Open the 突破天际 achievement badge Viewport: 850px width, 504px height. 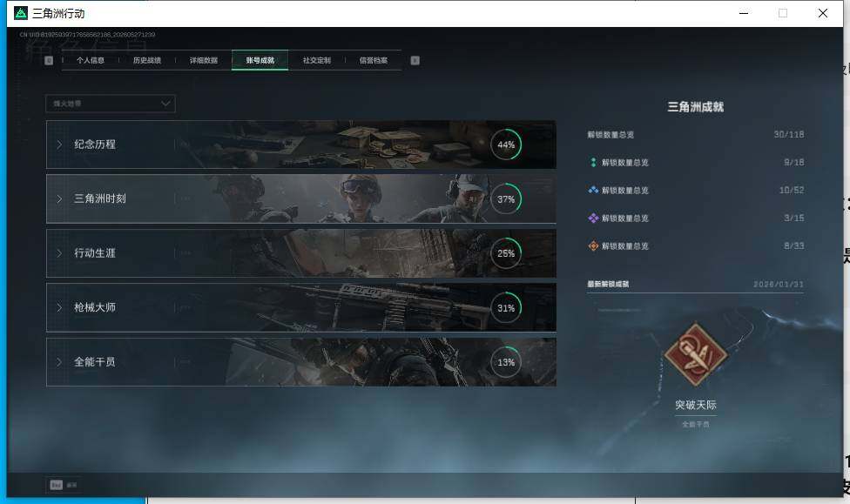(696, 355)
